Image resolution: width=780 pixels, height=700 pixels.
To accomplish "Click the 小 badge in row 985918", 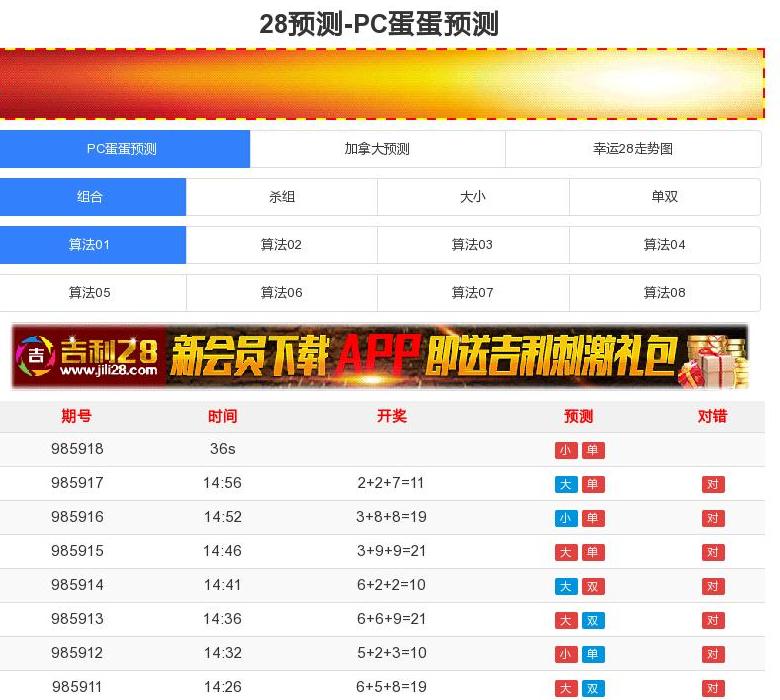I will coord(566,450).
